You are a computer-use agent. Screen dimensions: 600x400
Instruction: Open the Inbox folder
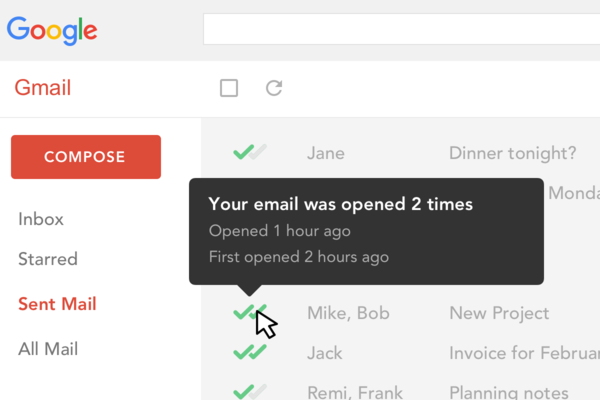(x=41, y=219)
